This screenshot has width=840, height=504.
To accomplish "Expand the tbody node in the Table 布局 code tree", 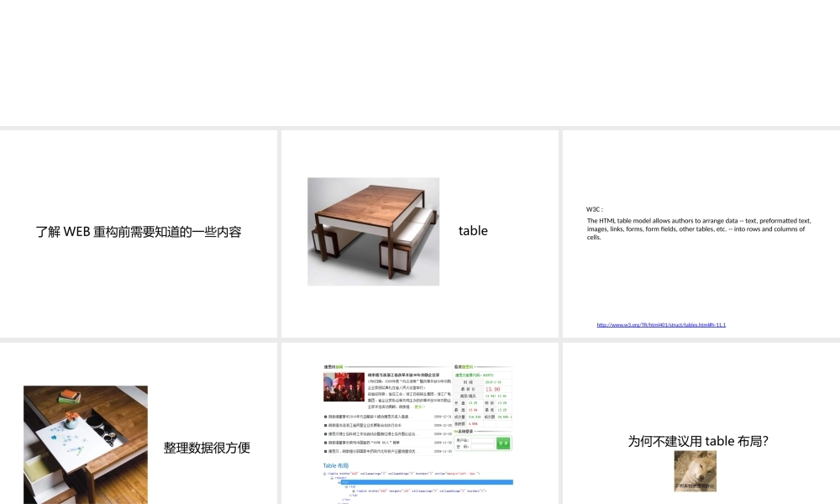I will click(x=332, y=478).
